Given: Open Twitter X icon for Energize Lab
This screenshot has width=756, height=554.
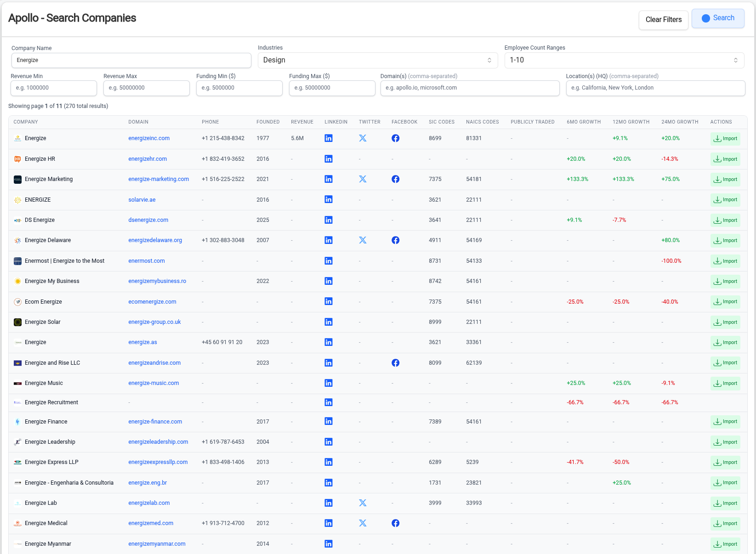Looking at the screenshot, I should [x=363, y=503].
